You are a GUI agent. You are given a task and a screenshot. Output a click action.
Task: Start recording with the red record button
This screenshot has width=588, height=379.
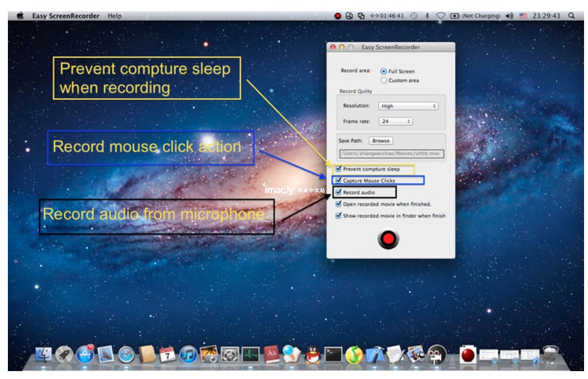click(388, 239)
